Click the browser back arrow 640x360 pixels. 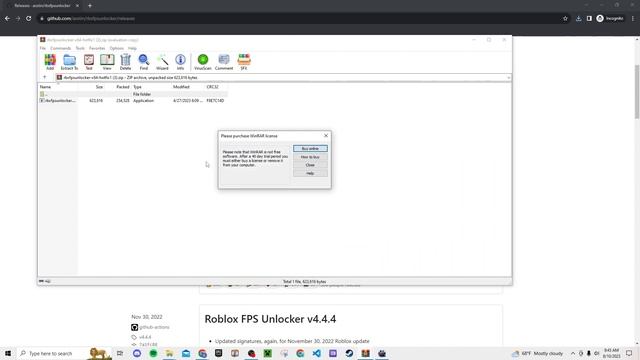[x=7, y=18]
